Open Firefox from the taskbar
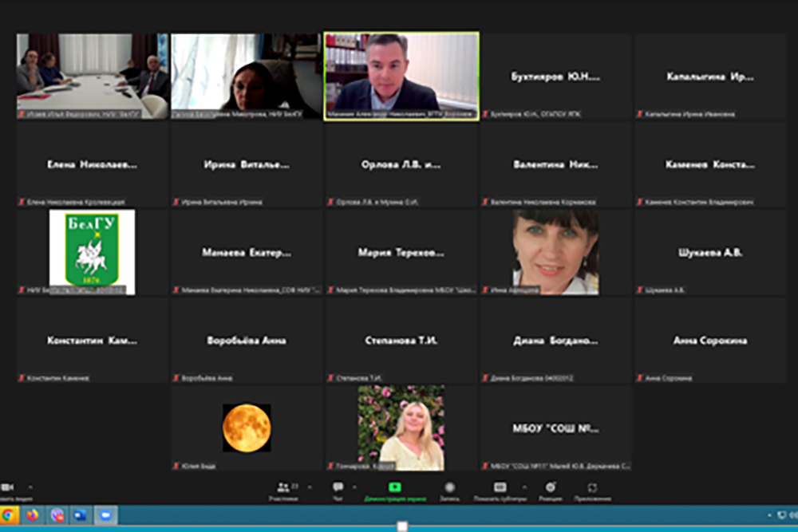 click(x=33, y=515)
